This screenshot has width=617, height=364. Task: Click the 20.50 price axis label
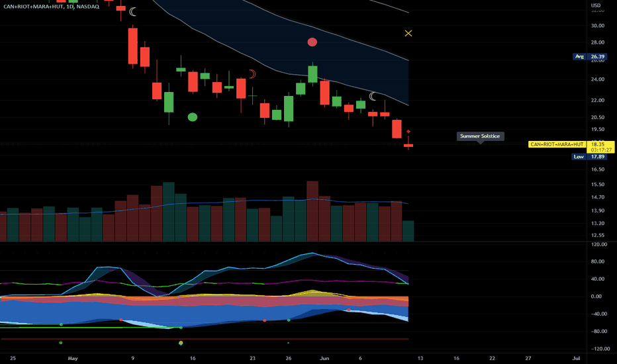[597, 117]
